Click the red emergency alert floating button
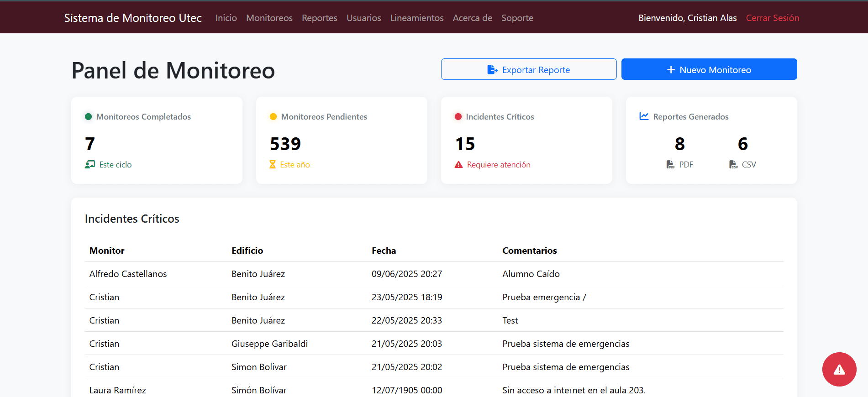Image resolution: width=868 pixels, height=397 pixels. pos(839,369)
